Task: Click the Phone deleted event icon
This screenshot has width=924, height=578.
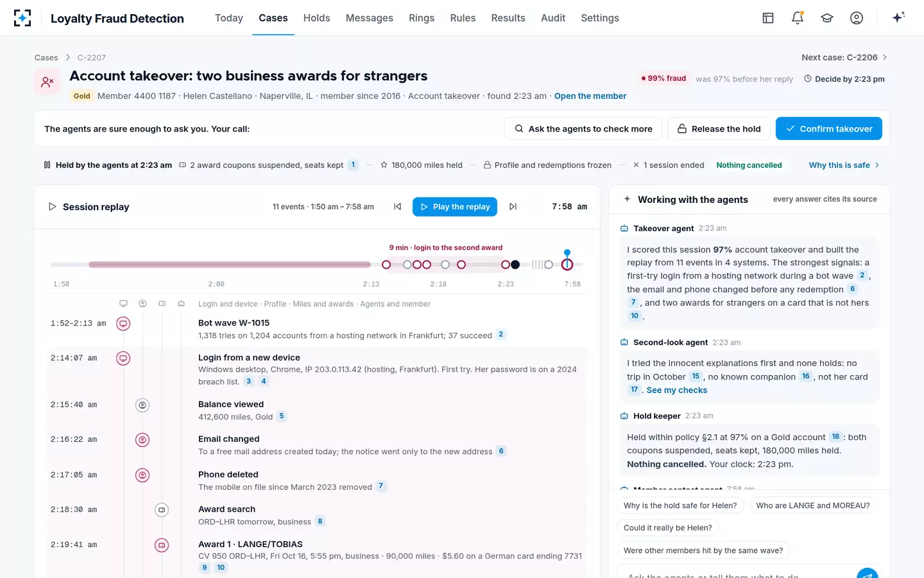Action: 142,475
